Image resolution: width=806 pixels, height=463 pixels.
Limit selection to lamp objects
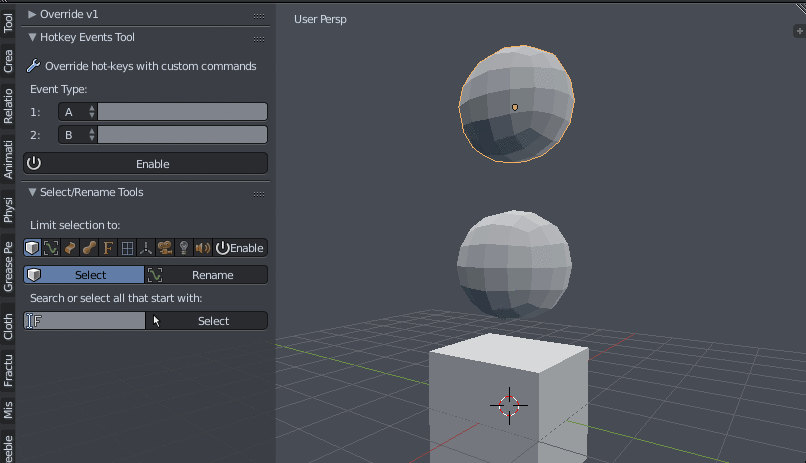click(x=184, y=248)
